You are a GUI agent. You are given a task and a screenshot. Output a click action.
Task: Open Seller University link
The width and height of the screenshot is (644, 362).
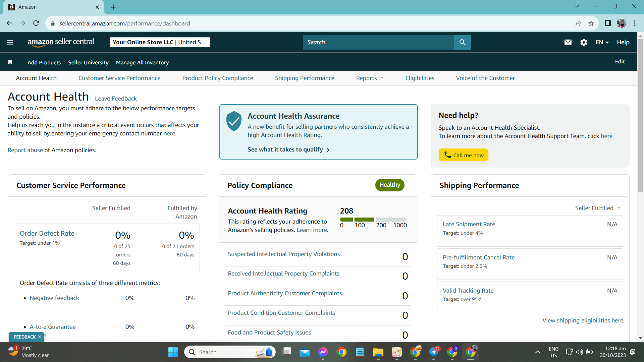click(88, 63)
